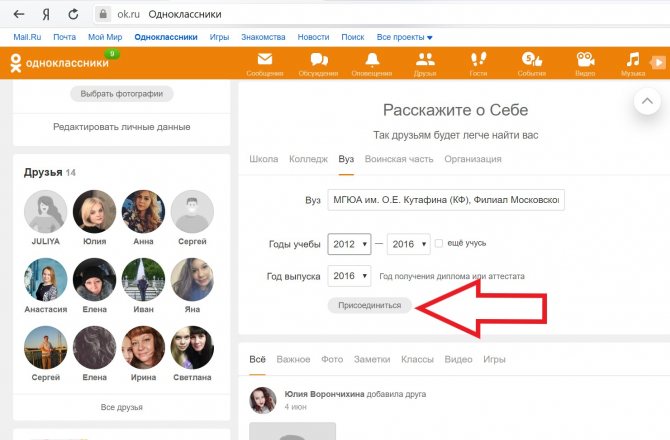Open the end year 2016 study dropdown
Viewport: 670px width, 440px height.
(408, 244)
